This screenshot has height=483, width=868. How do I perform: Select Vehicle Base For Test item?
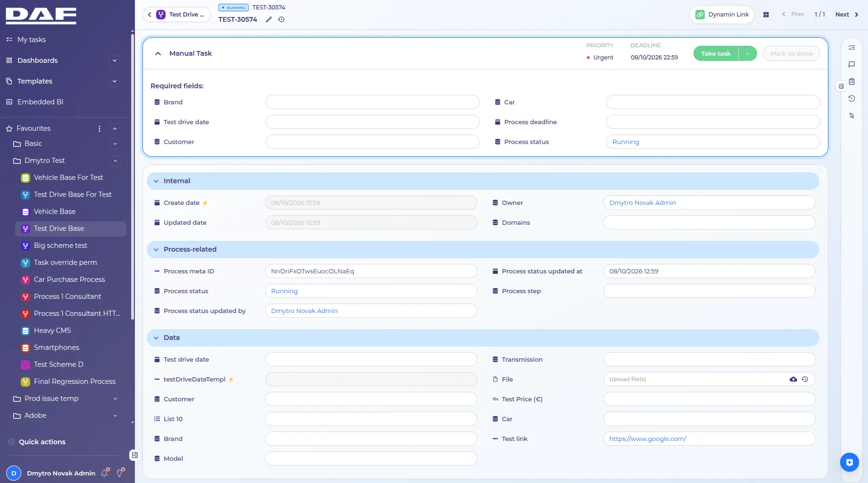point(68,178)
